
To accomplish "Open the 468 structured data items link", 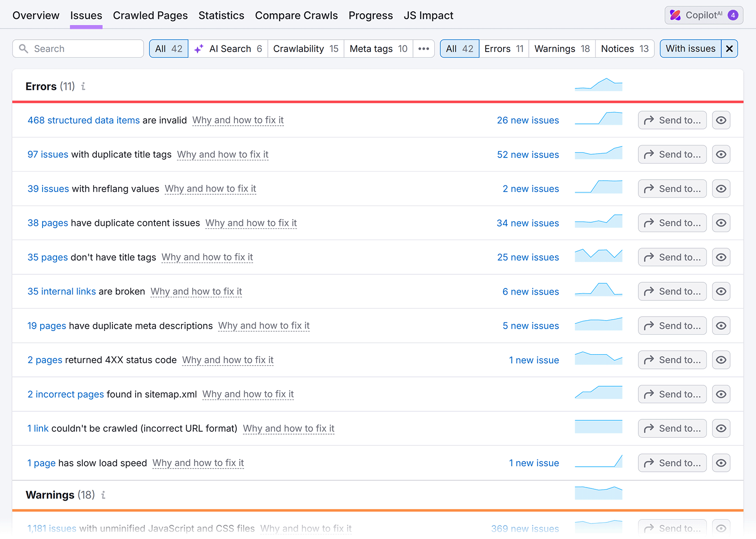I will (83, 120).
